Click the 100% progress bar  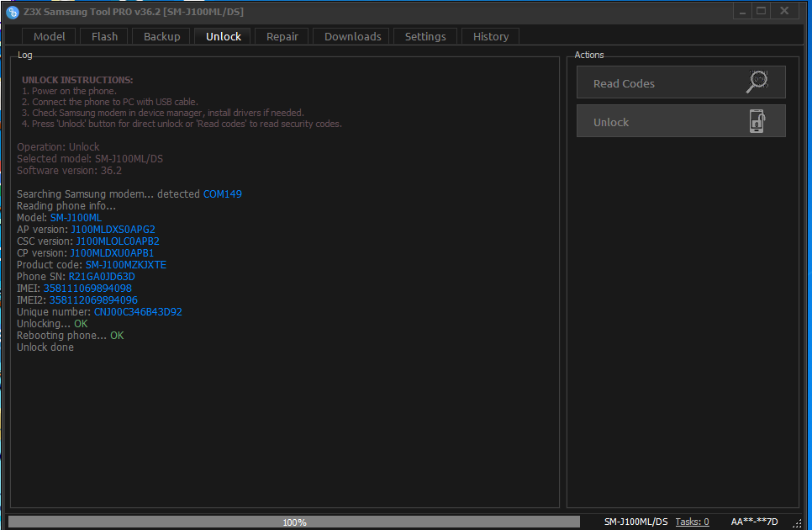coord(294,522)
